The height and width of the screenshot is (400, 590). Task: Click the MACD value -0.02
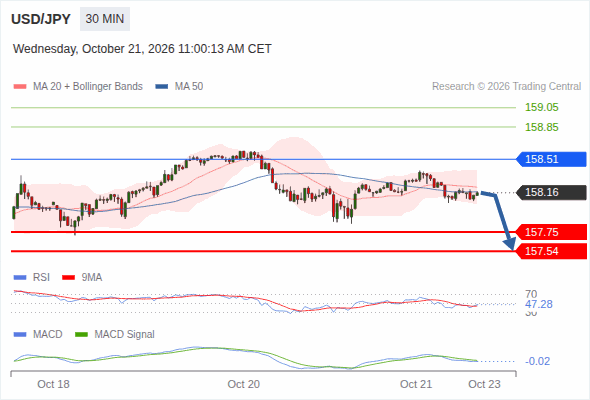tap(537, 362)
